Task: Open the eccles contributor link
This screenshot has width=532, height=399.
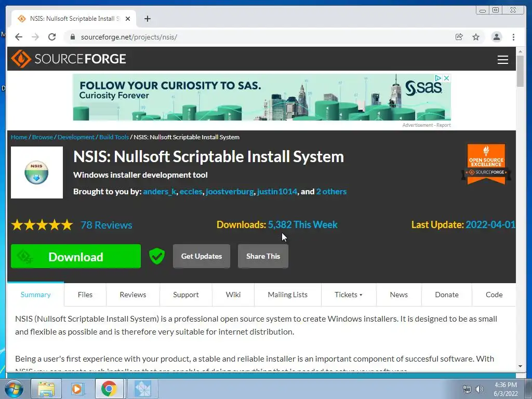Action: coord(191,192)
